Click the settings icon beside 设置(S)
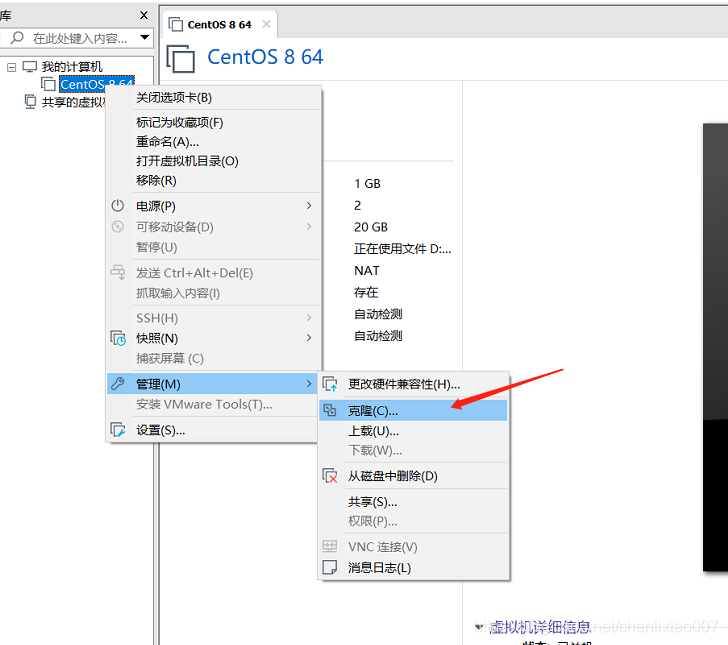 (117, 430)
